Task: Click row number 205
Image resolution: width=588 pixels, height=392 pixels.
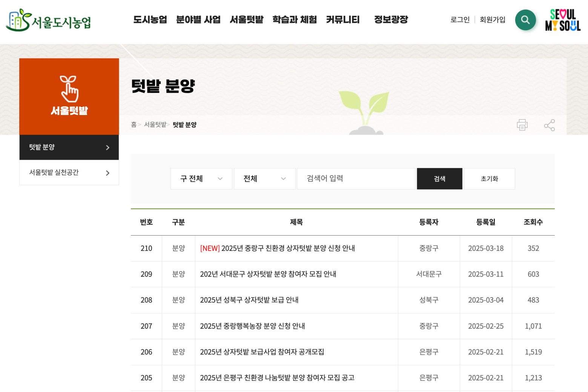Action: click(x=146, y=378)
